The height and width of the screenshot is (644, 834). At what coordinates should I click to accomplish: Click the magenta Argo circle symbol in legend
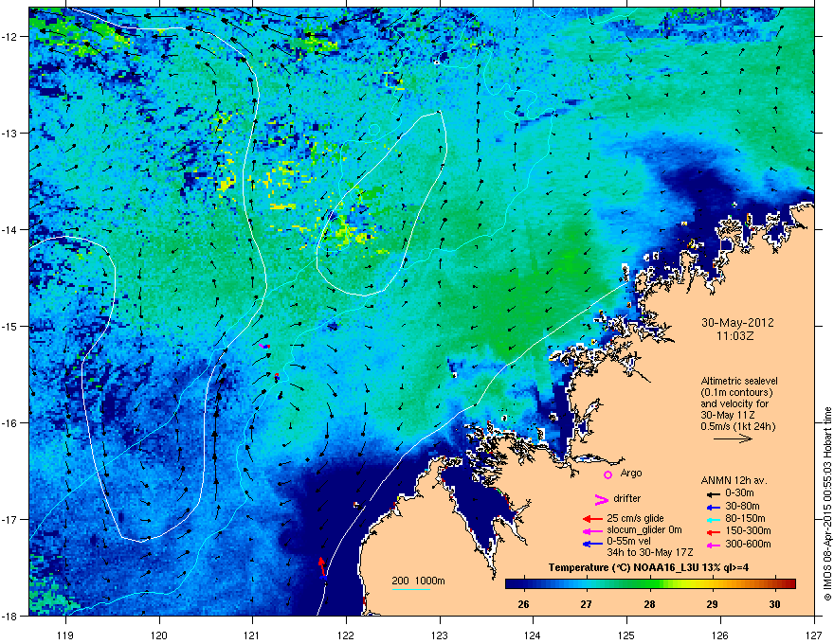(607, 474)
